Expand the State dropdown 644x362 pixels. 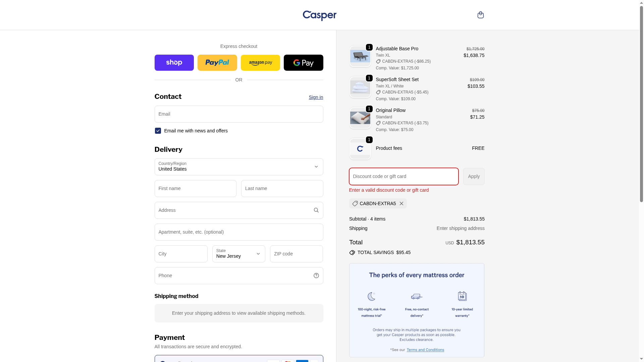[x=238, y=254]
